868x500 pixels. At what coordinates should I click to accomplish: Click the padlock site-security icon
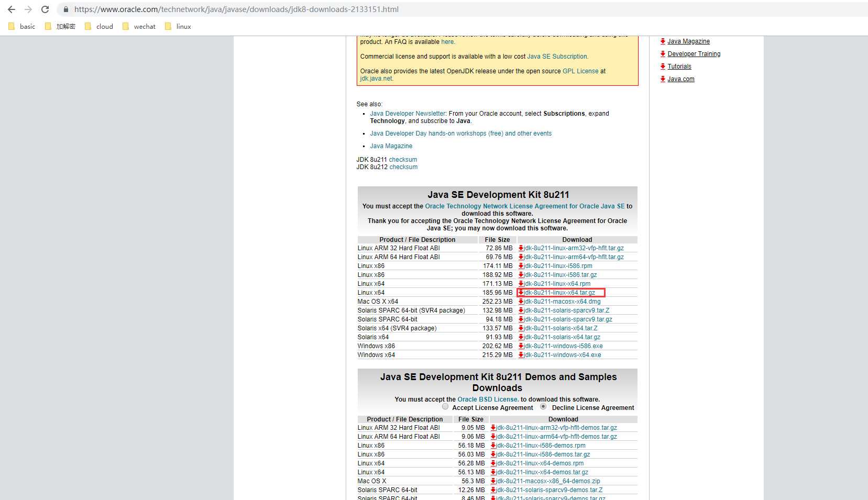click(x=65, y=9)
